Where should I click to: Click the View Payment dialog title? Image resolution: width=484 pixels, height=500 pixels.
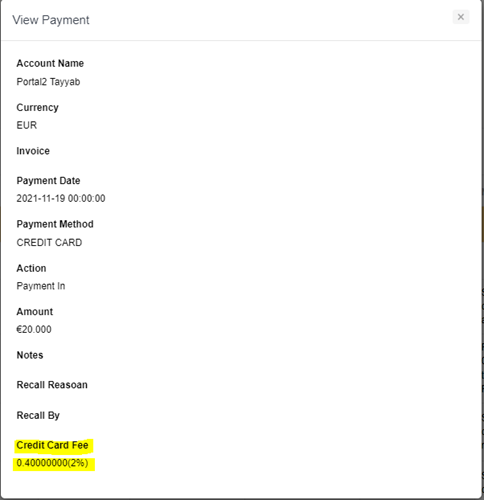click(x=51, y=20)
